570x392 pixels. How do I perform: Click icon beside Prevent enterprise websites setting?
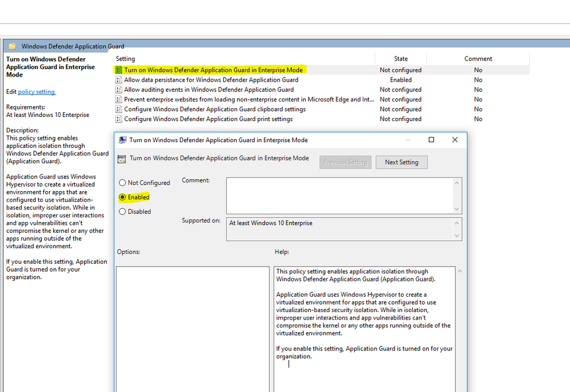118,99
